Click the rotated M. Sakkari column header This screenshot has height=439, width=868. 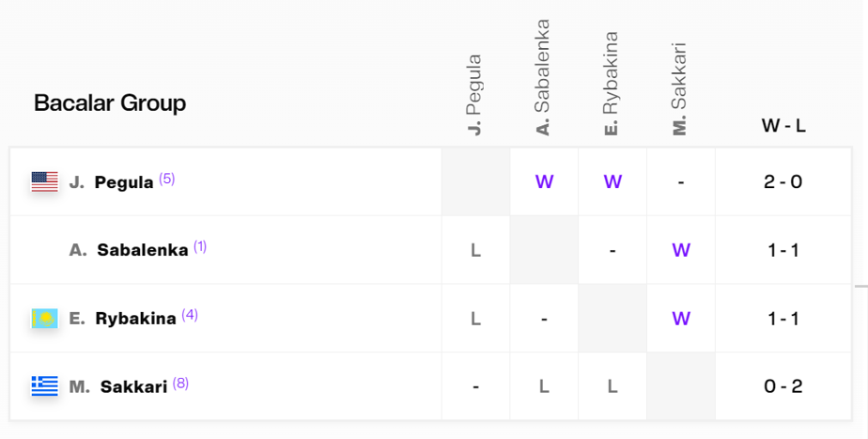(678, 88)
